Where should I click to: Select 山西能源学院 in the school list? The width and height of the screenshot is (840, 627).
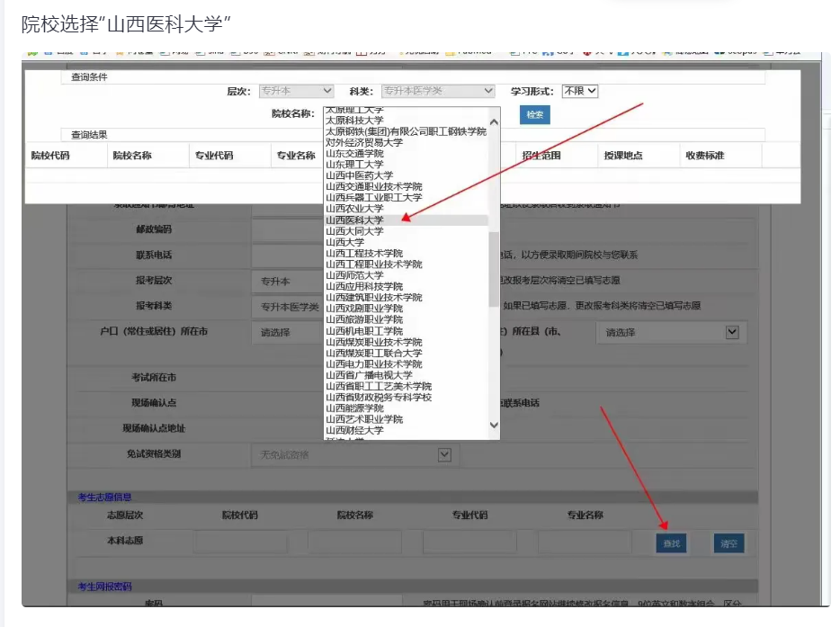click(354, 408)
